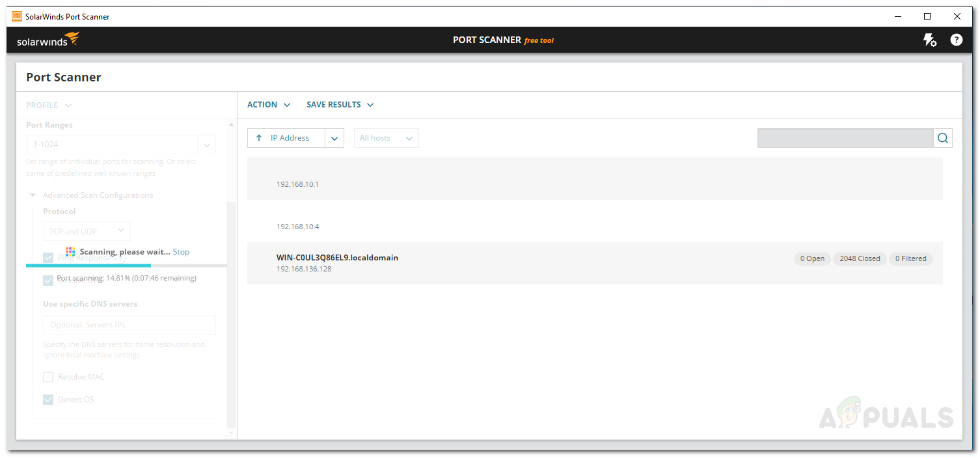Viewport: 980px width, 457px height.
Task: Toggle the ascending sort arrow icon
Action: [259, 138]
